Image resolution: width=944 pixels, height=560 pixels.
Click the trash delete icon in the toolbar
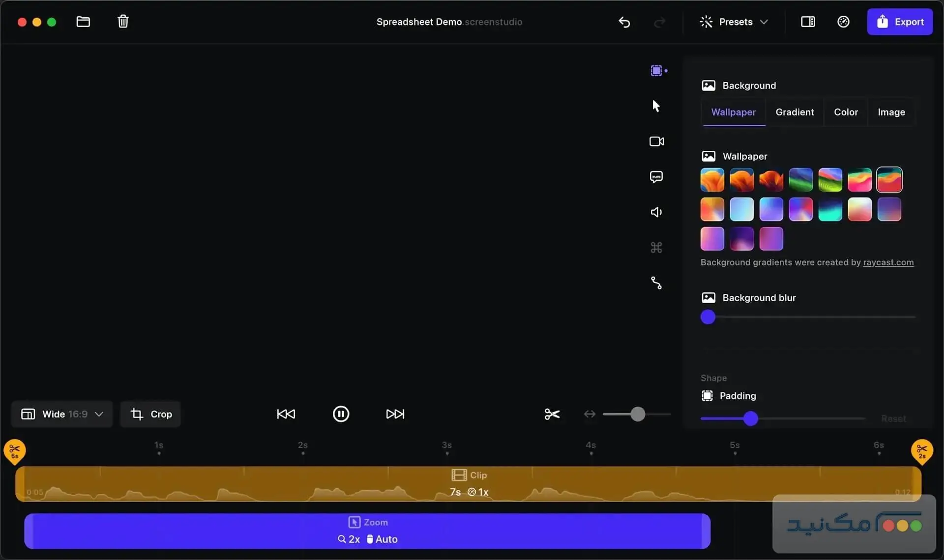(x=123, y=22)
